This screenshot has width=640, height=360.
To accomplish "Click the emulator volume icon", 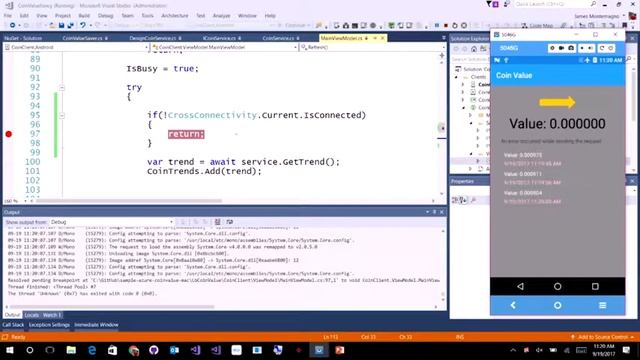I will (x=590, y=48).
